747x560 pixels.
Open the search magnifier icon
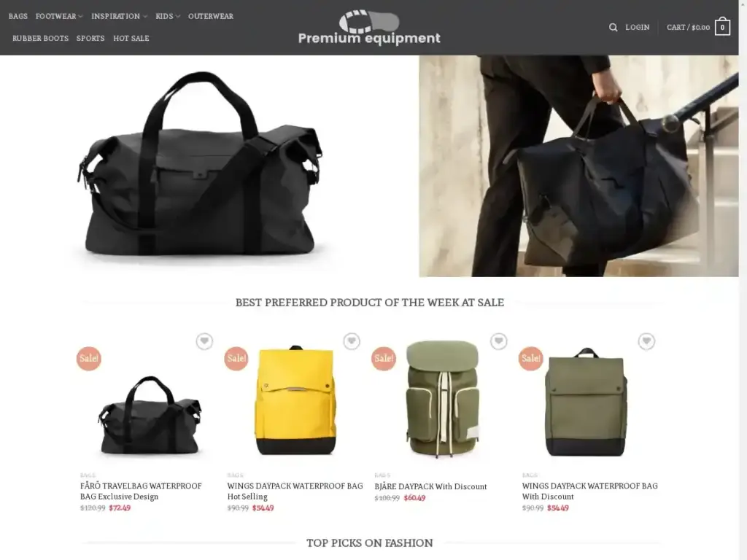[x=613, y=28]
